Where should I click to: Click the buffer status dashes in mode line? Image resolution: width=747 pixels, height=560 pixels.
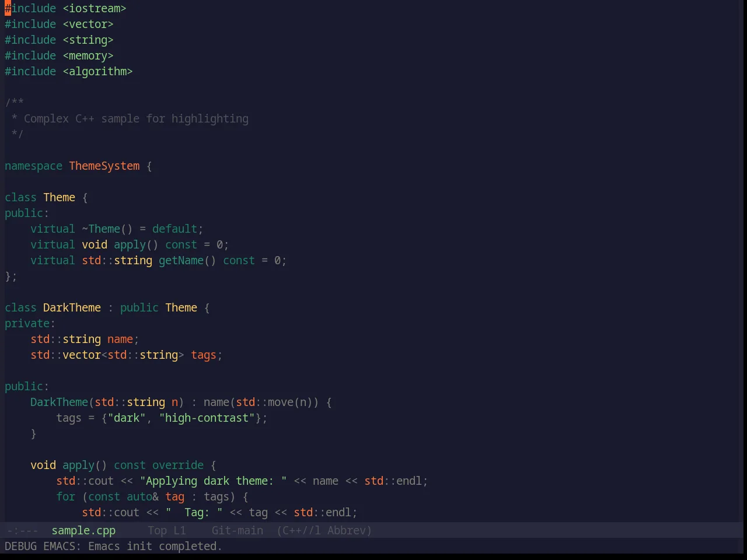coord(23,530)
